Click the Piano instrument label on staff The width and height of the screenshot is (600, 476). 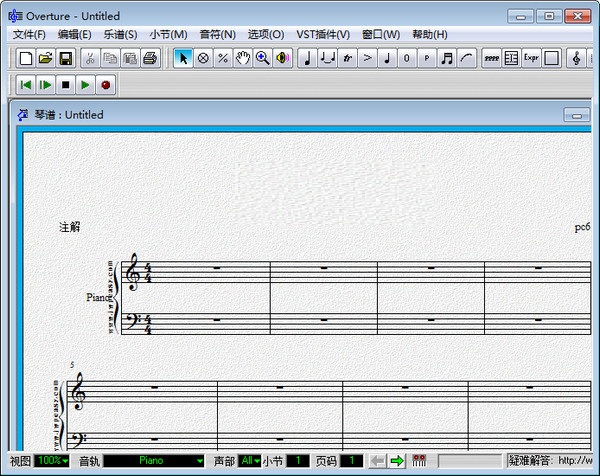[x=98, y=297]
